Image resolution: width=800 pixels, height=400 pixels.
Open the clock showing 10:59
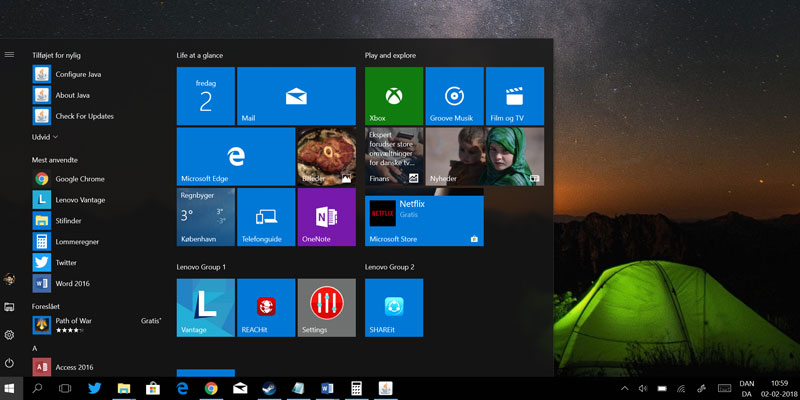tap(780, 389)
